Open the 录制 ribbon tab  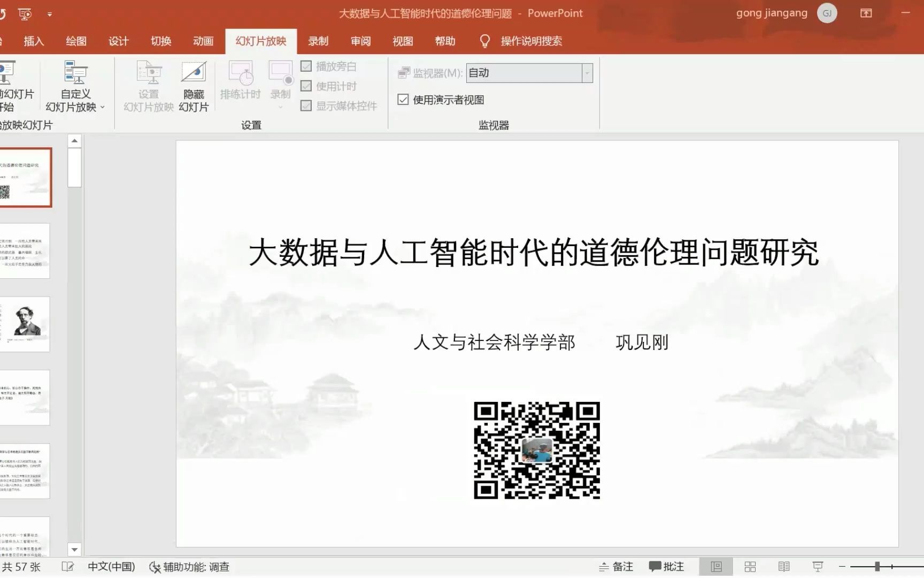tap(318, 41)
